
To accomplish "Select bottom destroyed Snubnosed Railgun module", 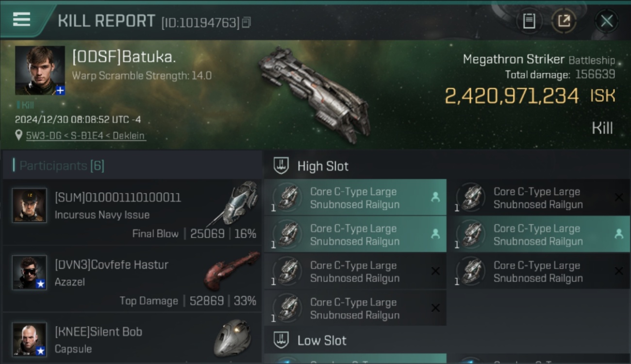I will point(355,308).
